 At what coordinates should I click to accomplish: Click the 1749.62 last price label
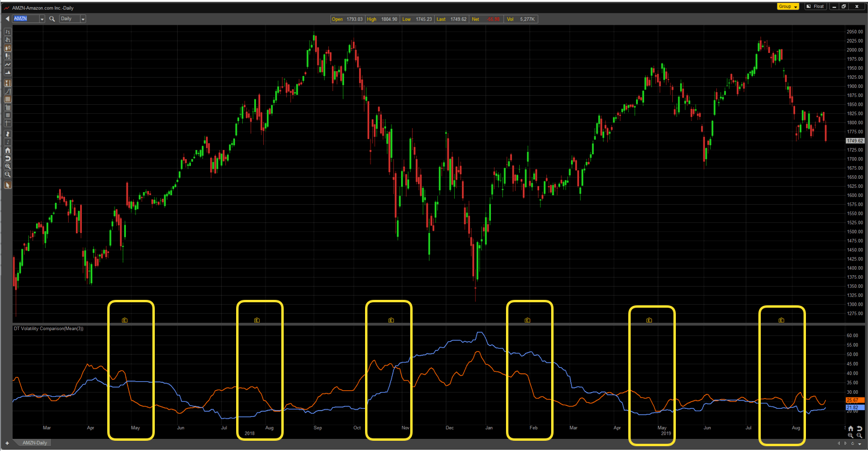(x=855, y=140)
